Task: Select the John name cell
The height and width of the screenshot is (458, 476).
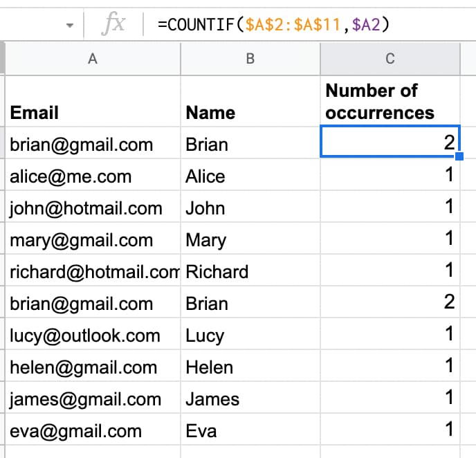Action: pyautogui.click(x=250, y=206)
